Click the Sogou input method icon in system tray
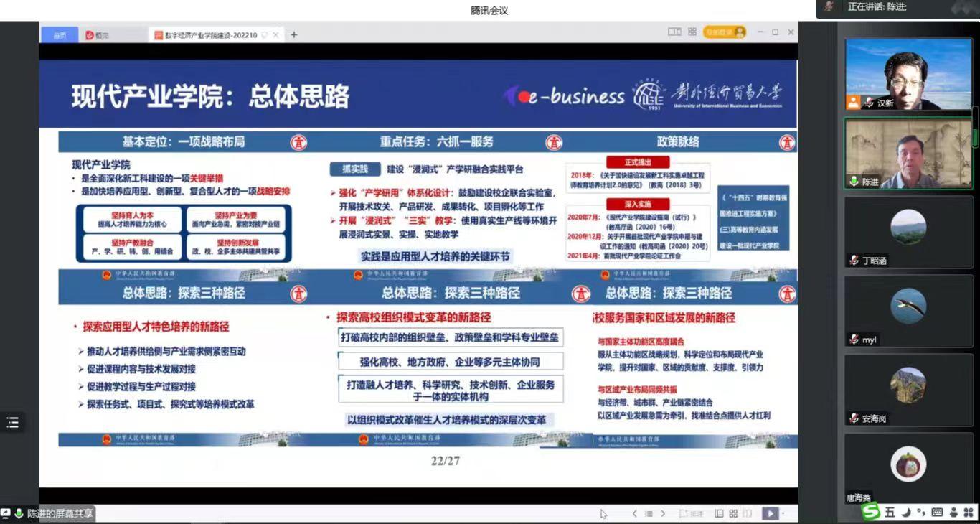 pyautogui.click(x=870, y=513)
